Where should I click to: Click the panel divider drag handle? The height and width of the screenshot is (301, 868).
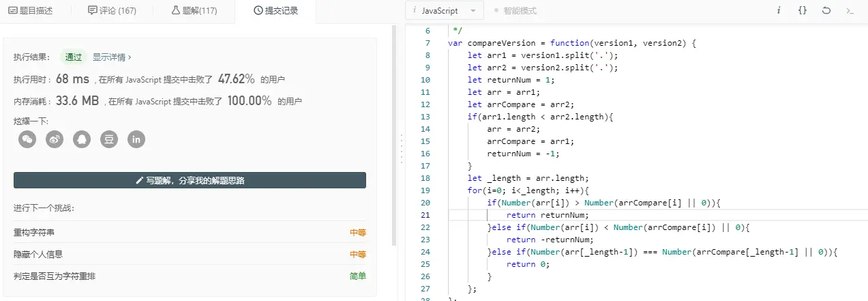[402, 149]
